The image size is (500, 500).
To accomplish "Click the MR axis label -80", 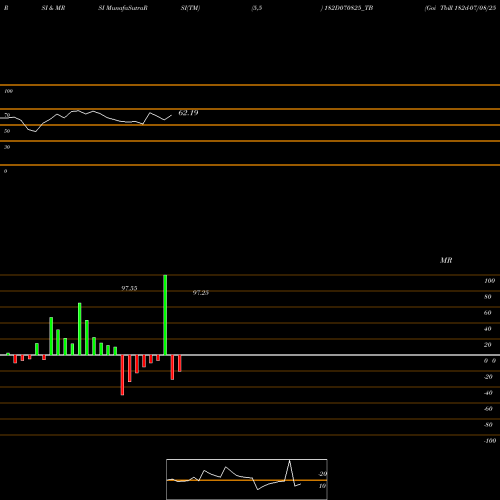I will [488, 425].
